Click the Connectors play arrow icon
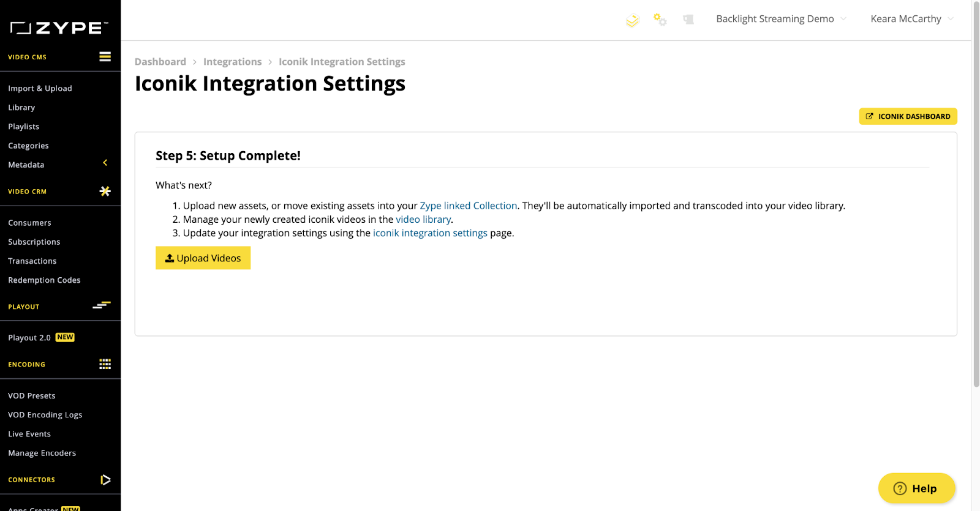The image size is (980, 511). pos(105,480)
